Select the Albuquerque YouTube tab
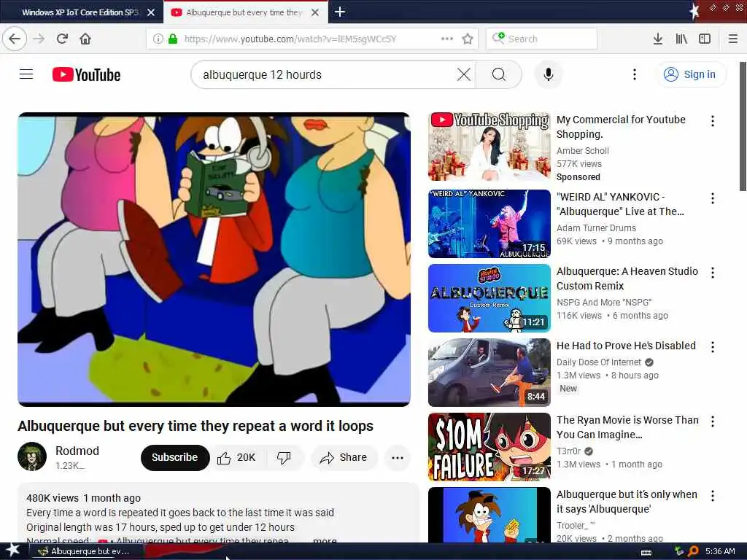 (245, 12)
